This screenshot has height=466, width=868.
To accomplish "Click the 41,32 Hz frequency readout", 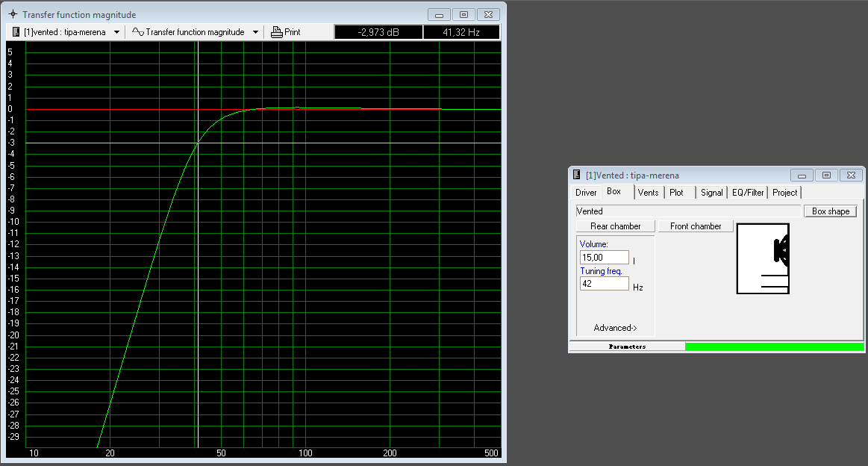I will pos(461,32).
